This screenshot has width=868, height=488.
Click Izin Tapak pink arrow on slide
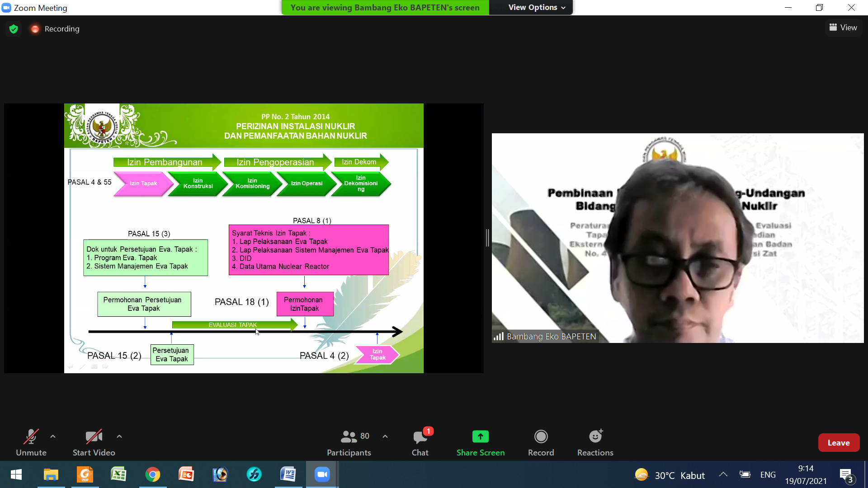point(143,183)
